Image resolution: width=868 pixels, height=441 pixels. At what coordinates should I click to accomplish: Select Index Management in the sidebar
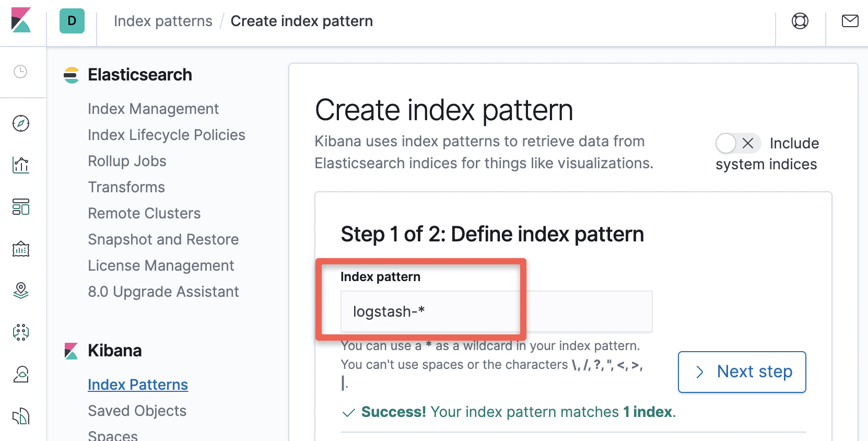pyautogui.click(x=153, y=109)
